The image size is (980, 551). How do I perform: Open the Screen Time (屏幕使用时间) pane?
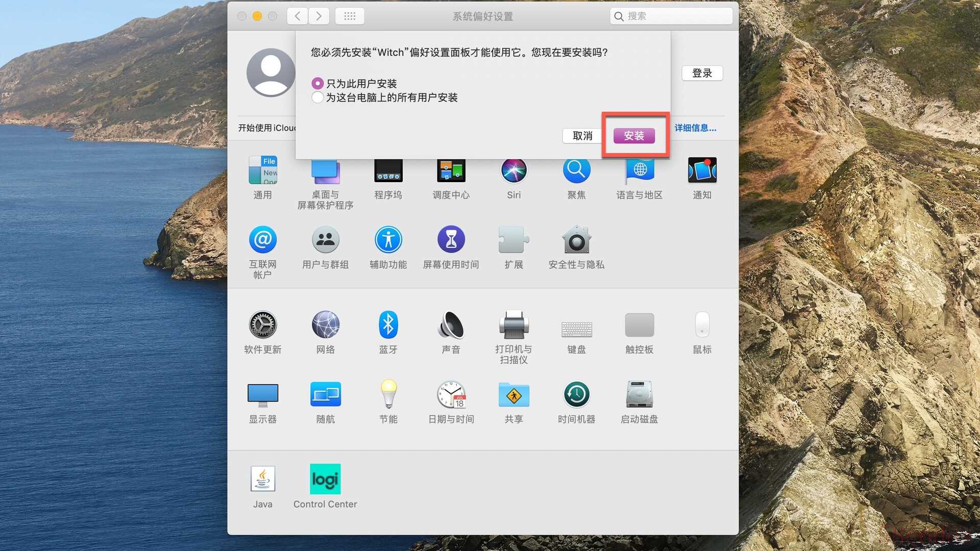[451, 240]
